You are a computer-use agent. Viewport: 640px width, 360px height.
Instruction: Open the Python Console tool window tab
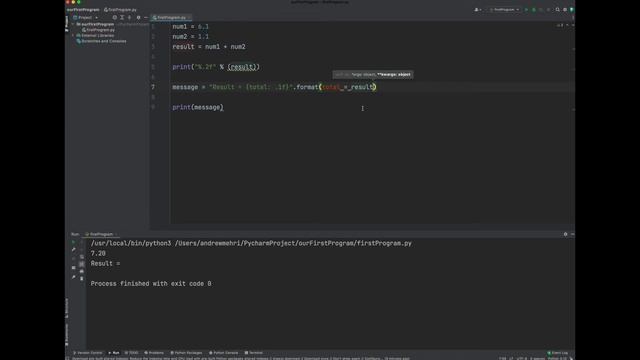(x=223, y=353)
